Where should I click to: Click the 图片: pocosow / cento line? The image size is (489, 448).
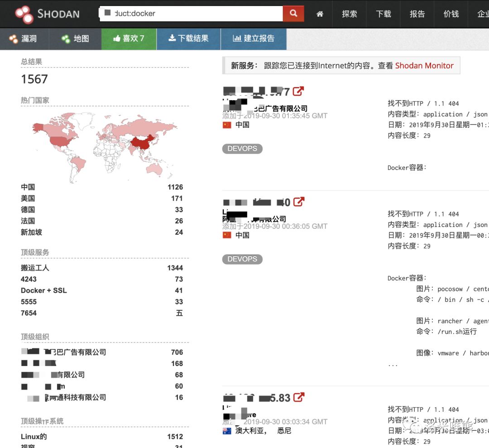(452, 289)
